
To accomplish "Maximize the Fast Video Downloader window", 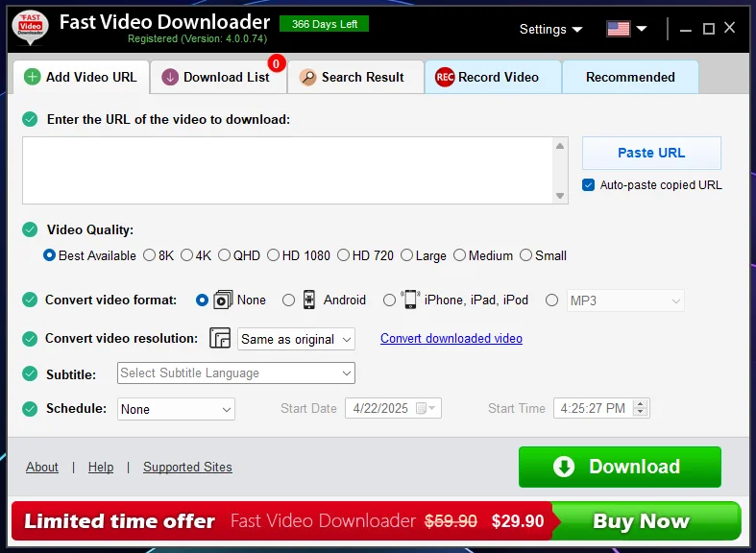I will [708, 29].
